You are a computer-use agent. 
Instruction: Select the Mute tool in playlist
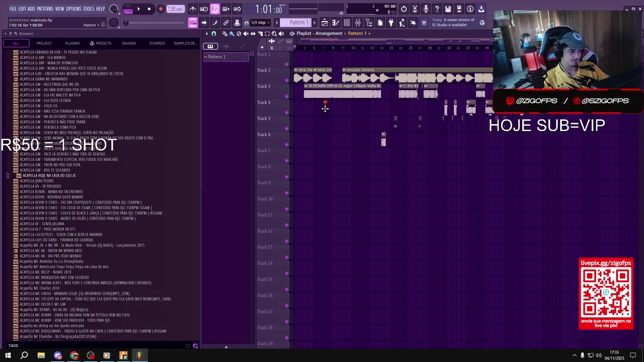[246, 34]
